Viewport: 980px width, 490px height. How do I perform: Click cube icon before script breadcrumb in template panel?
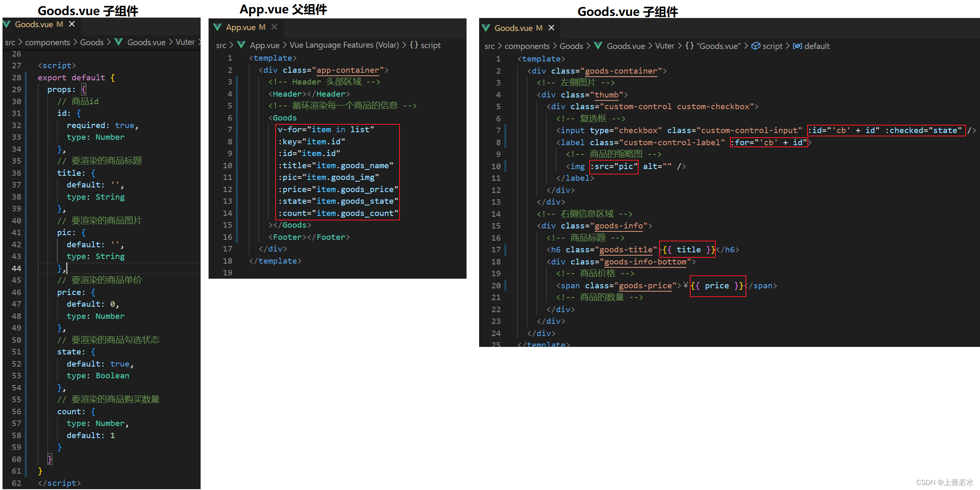756,46
